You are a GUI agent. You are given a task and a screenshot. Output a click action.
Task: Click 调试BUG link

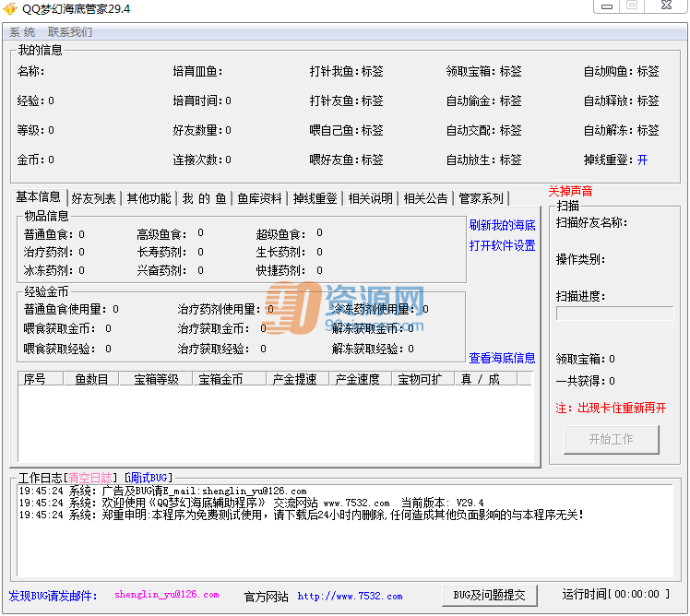148,478
